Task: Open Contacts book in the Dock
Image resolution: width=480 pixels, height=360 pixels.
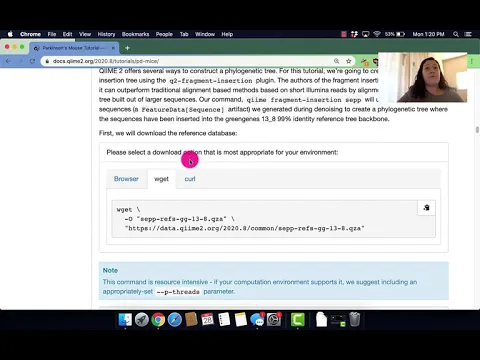Action: (x=191, y=320)
